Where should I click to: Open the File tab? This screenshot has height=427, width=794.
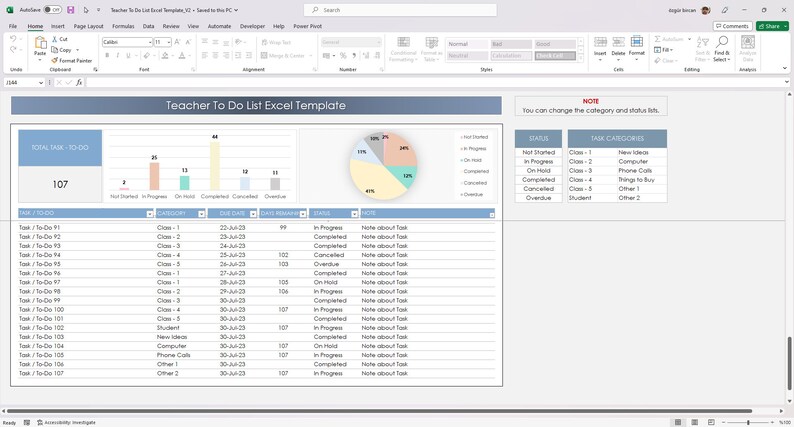[13, 26]
